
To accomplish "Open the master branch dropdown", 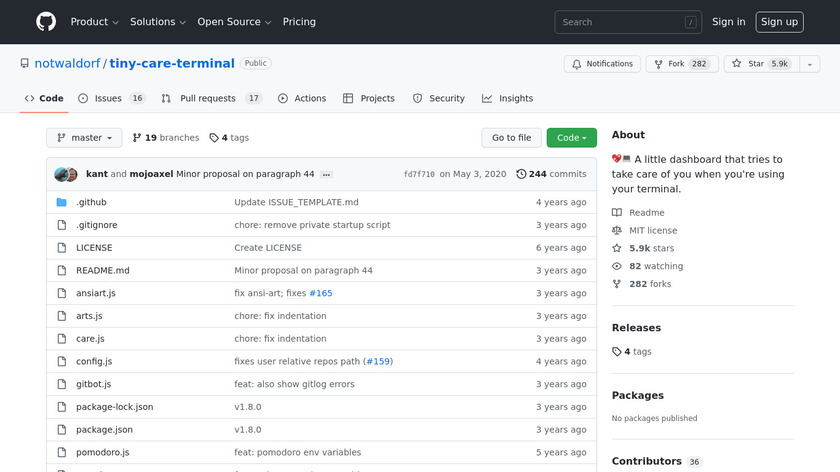I will (85, 138).
